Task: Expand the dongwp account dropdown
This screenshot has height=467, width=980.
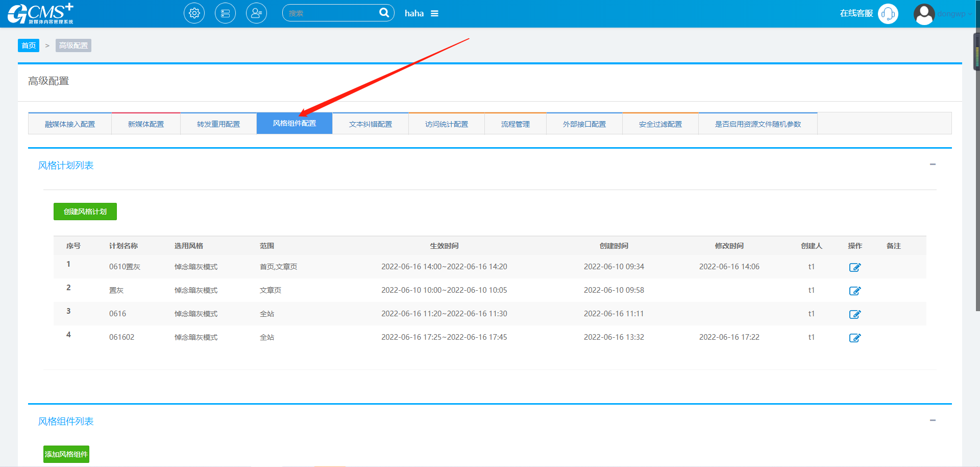Action: [954, 14]
